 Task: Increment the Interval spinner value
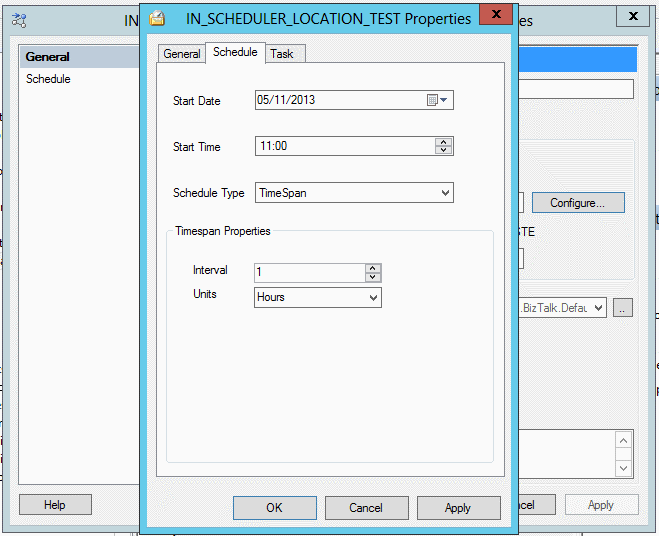(372, 268)
